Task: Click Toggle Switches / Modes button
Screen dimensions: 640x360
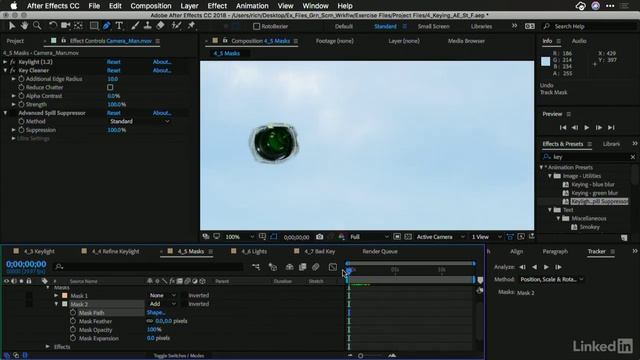Action: point(179,356)
